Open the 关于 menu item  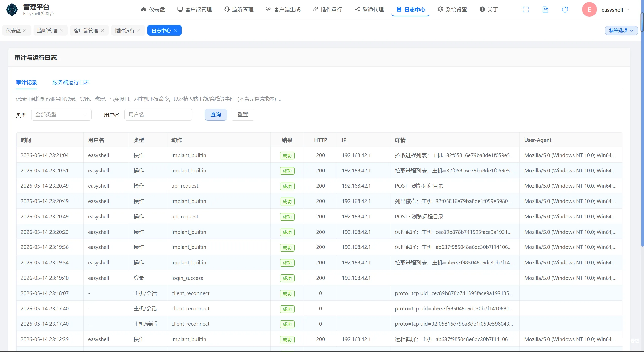point(489,10)
